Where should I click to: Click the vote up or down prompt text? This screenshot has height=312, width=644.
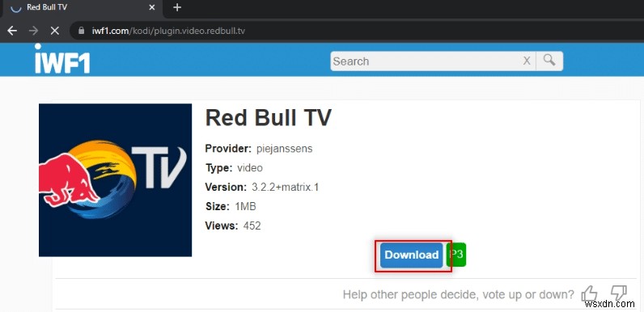coord(459,294)
